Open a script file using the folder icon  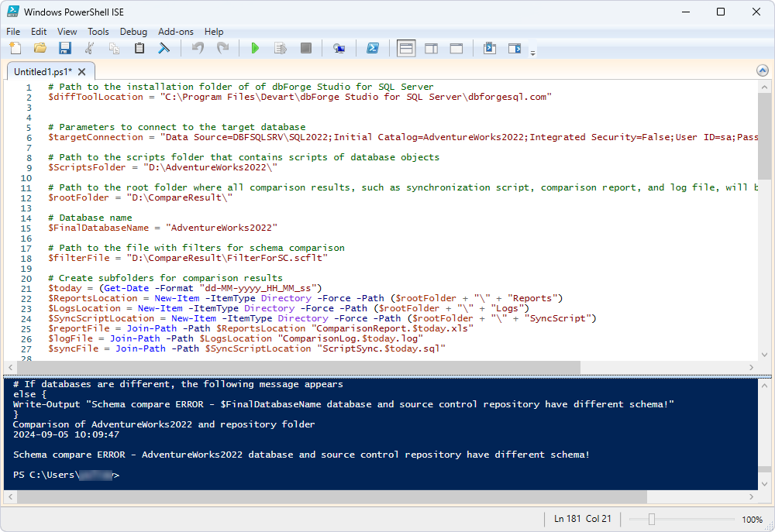(40, 49)
